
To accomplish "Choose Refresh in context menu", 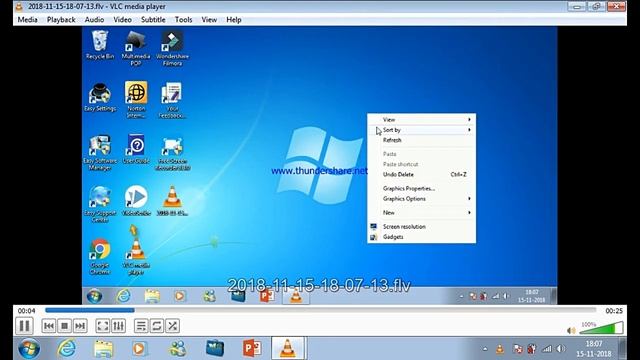I will (x=422, y=140).
